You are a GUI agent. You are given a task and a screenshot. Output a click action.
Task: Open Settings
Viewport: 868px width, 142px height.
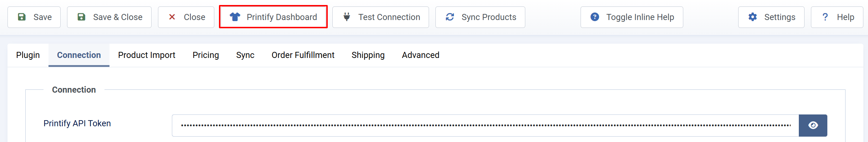[x=771, y=17]
